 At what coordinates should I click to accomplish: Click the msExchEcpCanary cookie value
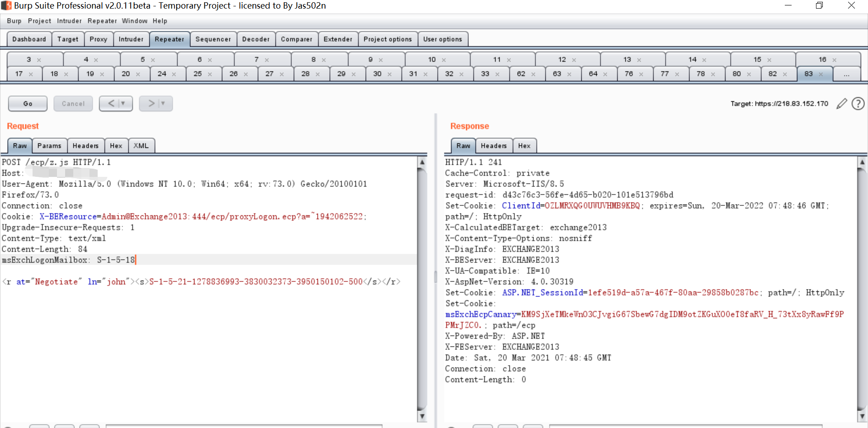pyautogui.click(x=645, y=319)
